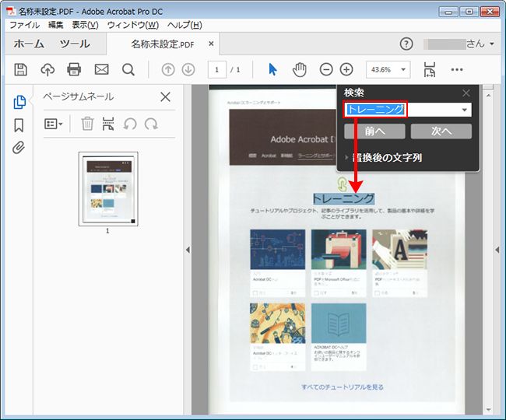Click the highlighted トレーニング heading in document
This screenshot has width=506, height=420.
pos(343,198)
